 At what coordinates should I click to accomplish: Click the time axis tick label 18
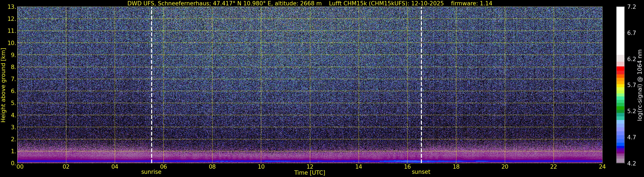point(456,167)
